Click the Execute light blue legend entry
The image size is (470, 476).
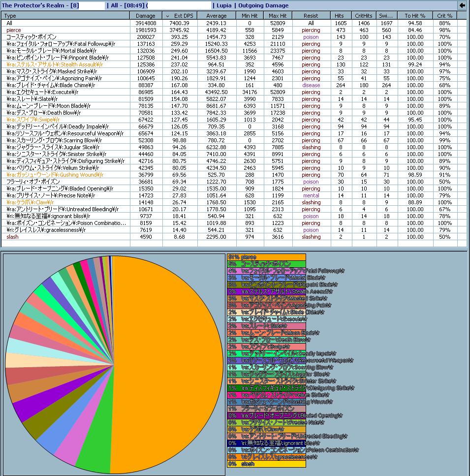[x=266, y=319]
